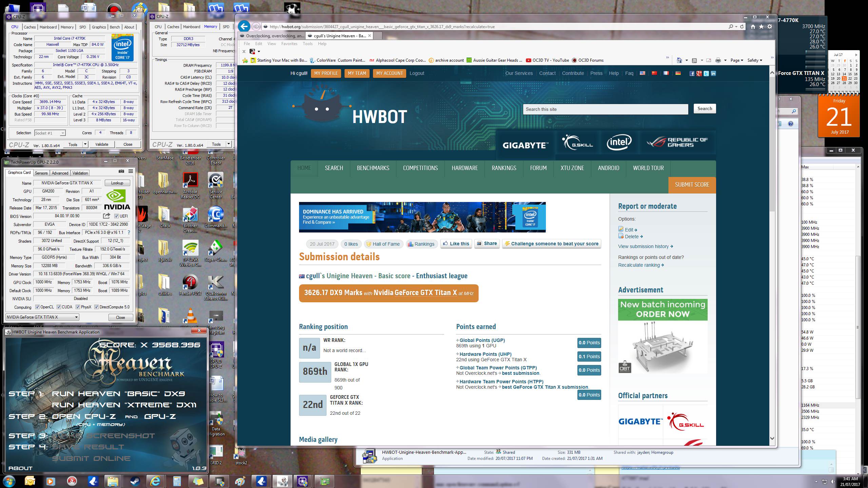
Task: Switch to the Mainboard tab in CPU-Z
Action: (x=48, y=27)
